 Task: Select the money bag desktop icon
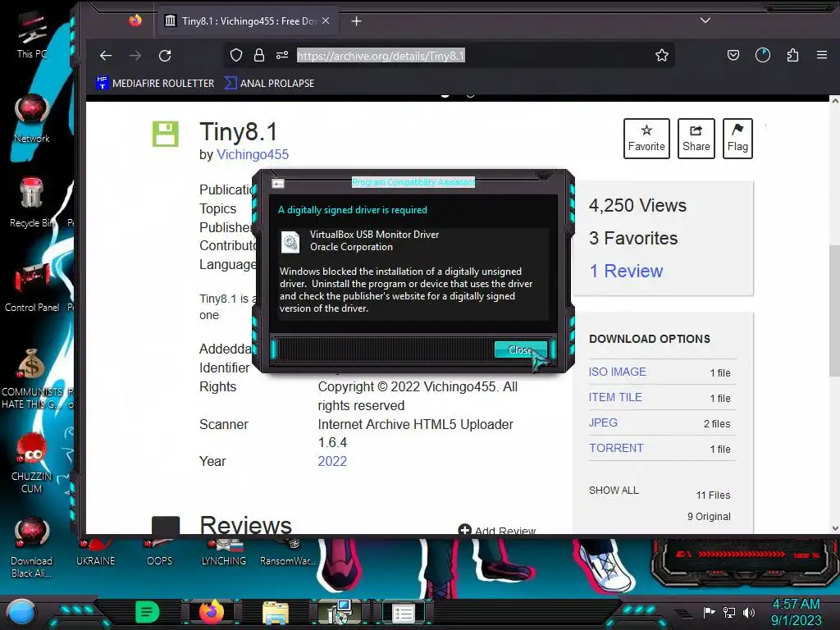coord(32,378)
